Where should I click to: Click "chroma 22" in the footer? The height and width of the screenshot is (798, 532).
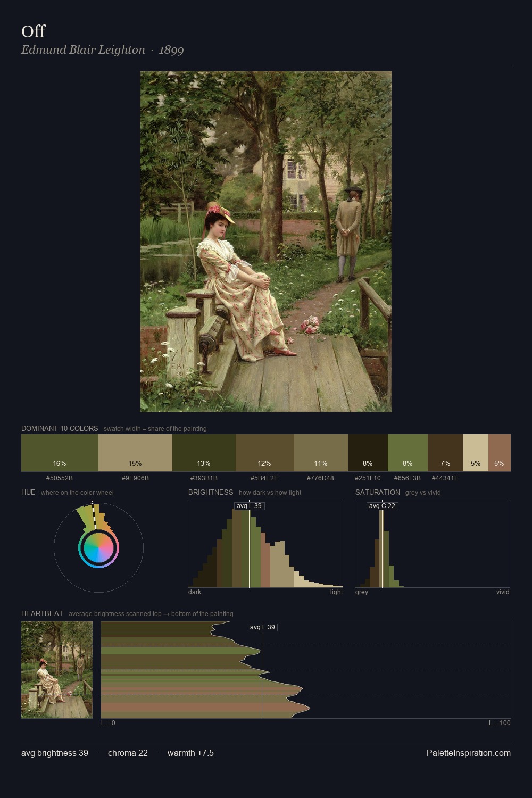(x=128, y=753)
